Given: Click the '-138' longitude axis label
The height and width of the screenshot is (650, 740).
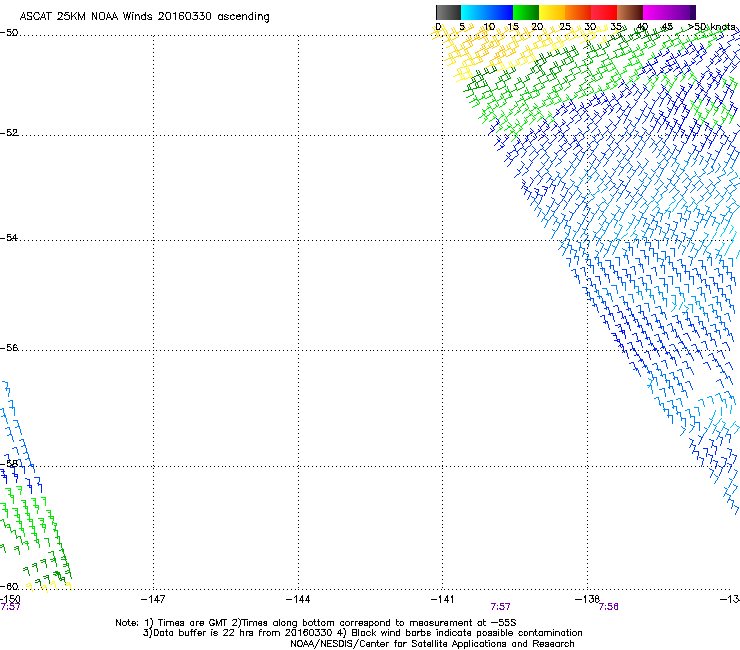Looking at the screenshot, I should 587,599.
